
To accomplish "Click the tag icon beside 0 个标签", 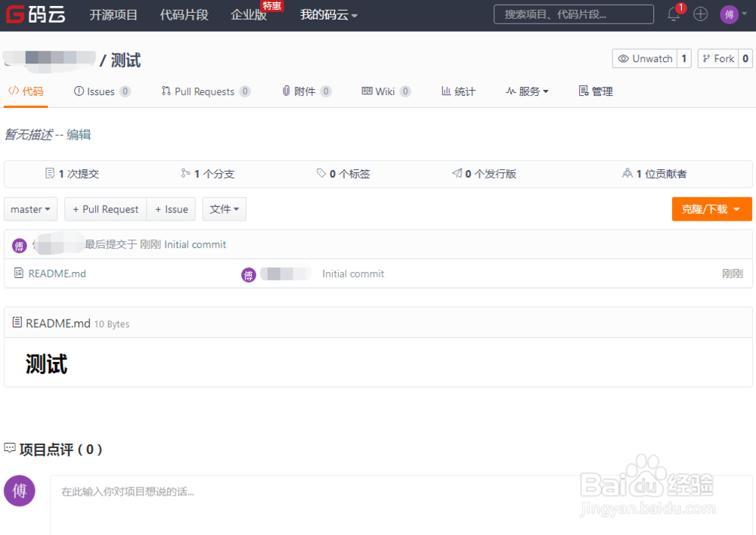I will coord(321,172).
